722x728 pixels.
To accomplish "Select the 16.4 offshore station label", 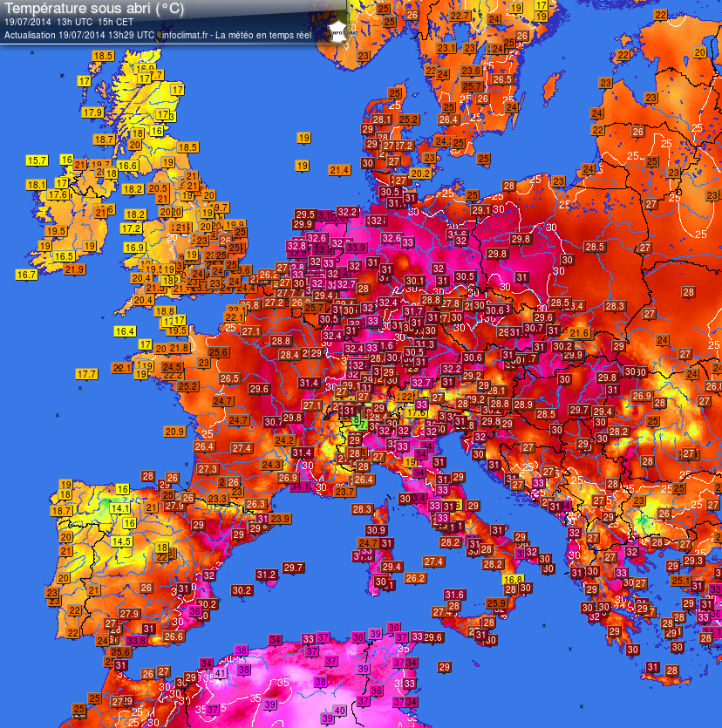I will (x=125, y=331).
